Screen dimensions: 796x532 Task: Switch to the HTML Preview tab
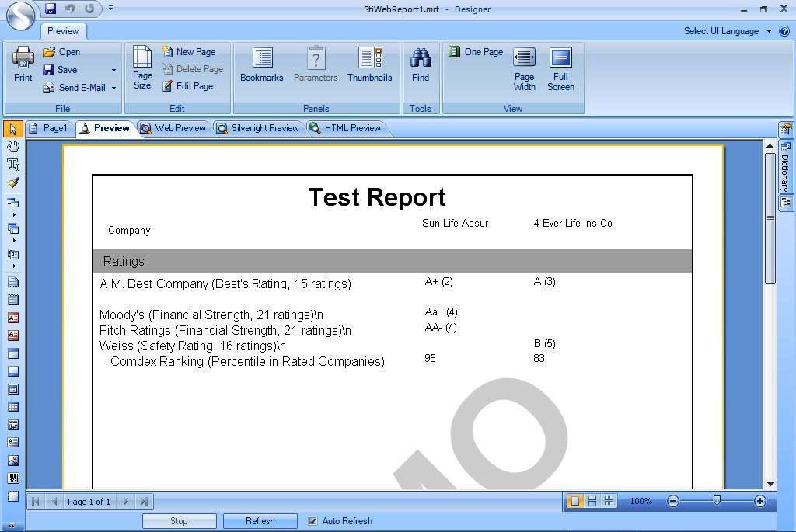point(345,128)
